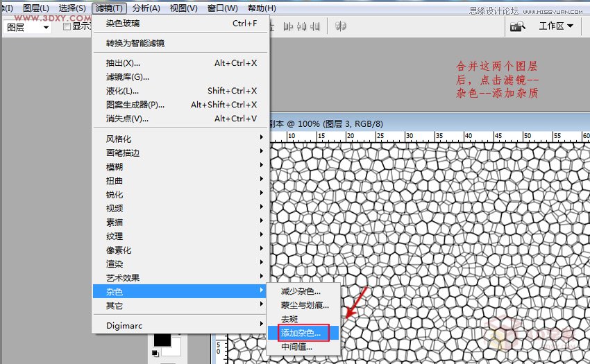Open the 窗口(W) menu
The image size is (590, 364).
tap(222, 8)
